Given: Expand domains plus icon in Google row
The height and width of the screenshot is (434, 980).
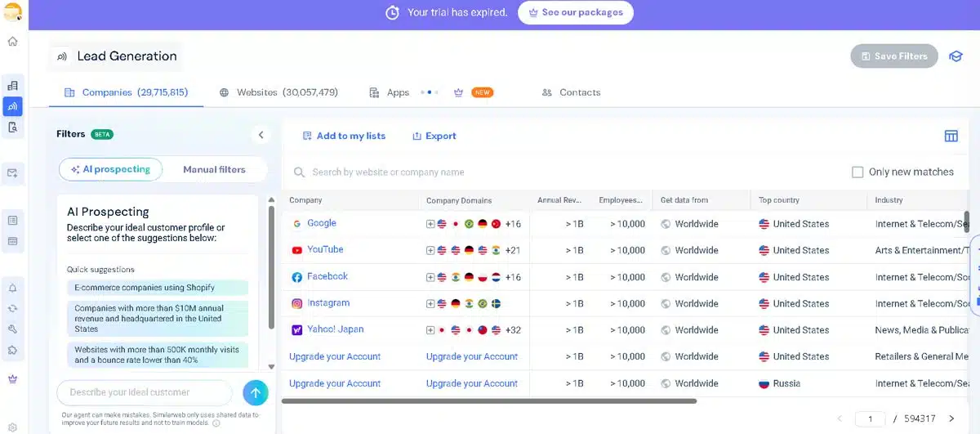Looking at the screenshot, I should [430, 224].
